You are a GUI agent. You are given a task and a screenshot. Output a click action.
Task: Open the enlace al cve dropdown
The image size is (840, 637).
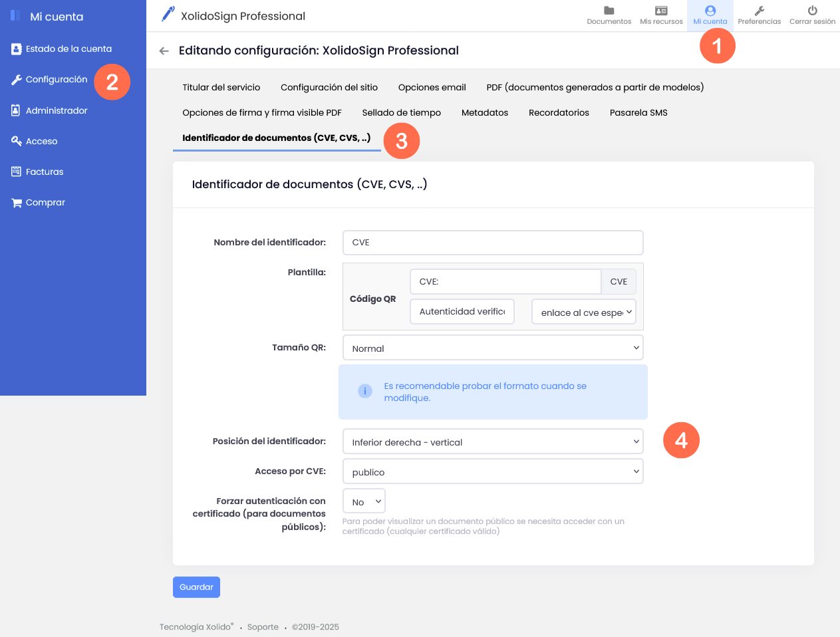coord(584,312)
